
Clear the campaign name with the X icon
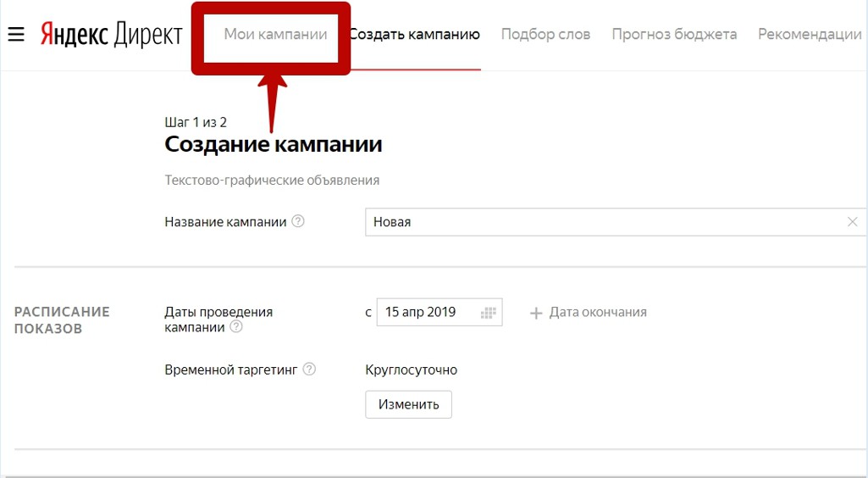coord(852,222)
